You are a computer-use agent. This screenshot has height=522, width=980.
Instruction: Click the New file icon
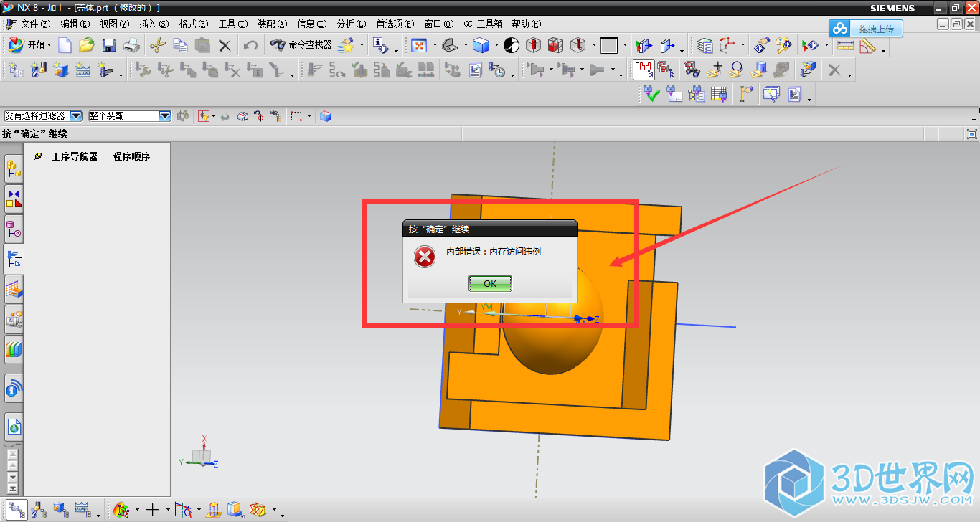pos(65,45)
